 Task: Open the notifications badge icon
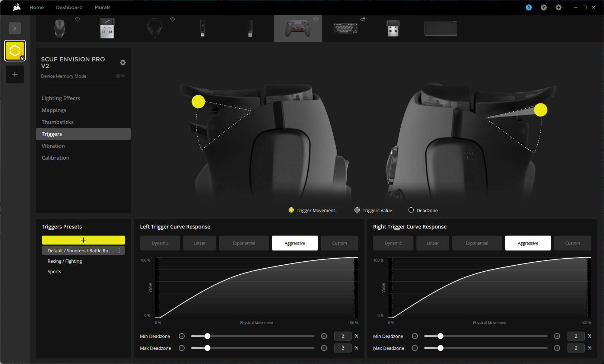coord(528,7)
